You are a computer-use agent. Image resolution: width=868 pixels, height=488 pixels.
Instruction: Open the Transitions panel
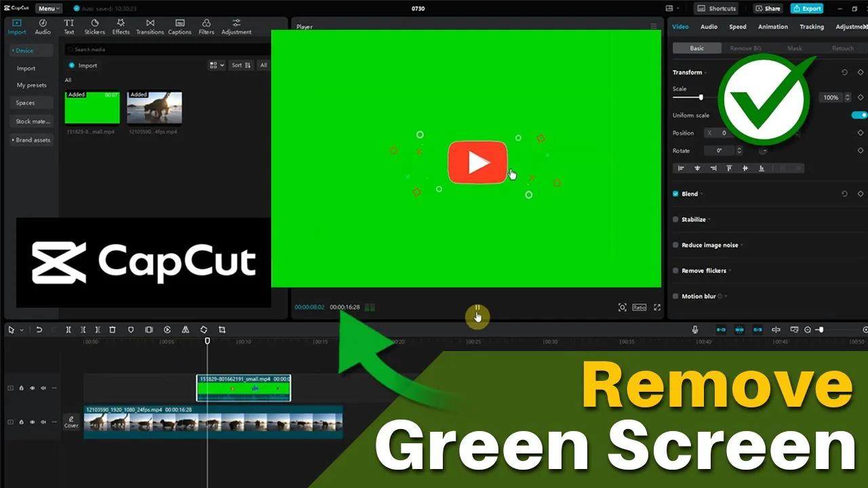point(149,26)
